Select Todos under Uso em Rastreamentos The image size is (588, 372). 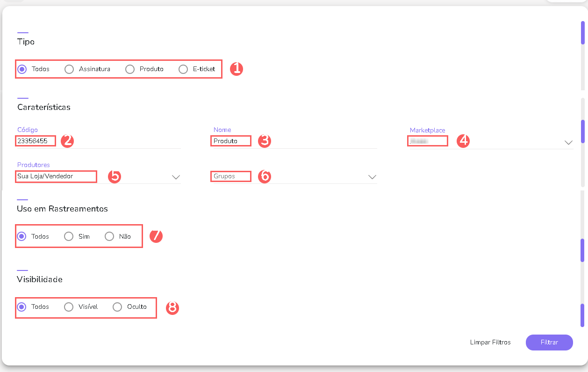coord(22,236)
